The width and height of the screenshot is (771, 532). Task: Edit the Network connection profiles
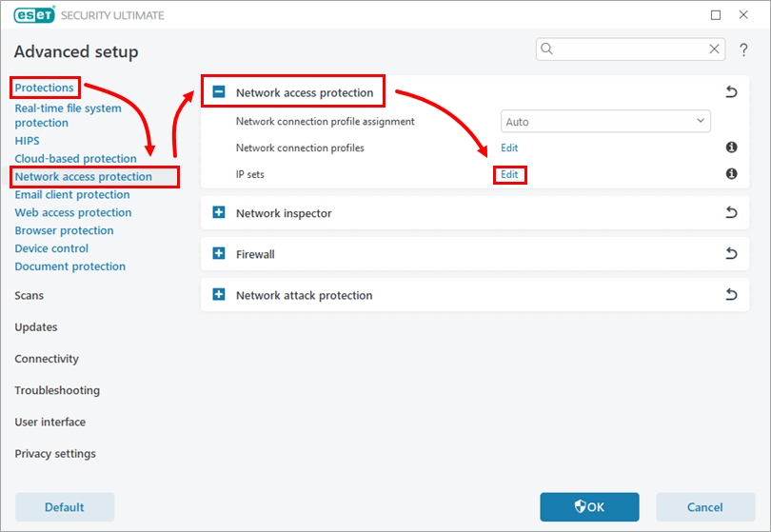click(509, 148)
